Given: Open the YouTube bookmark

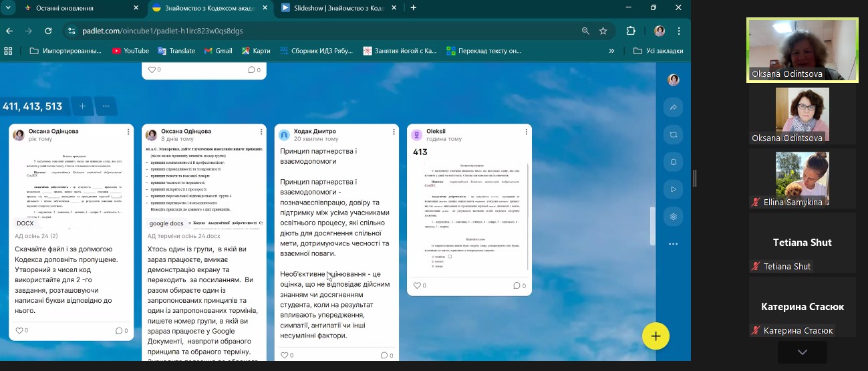Looking at the screenshot, I should coord(130,51).
